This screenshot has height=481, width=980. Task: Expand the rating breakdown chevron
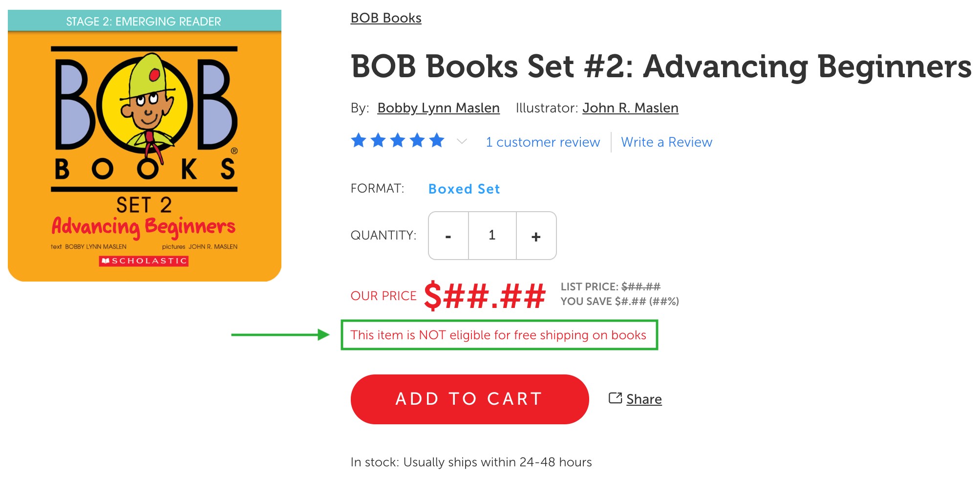(x=462, y=141)
